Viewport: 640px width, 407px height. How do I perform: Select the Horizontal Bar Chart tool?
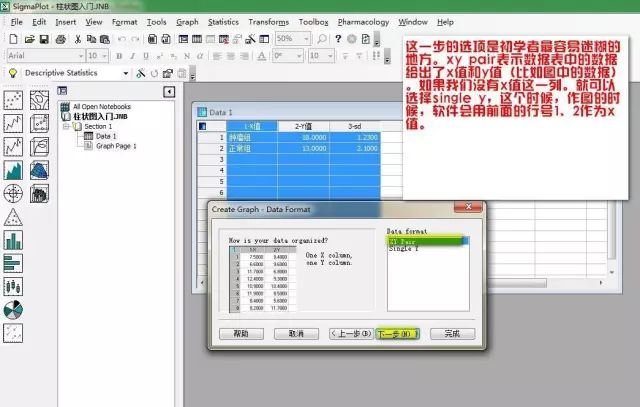[x=13, y=263]
